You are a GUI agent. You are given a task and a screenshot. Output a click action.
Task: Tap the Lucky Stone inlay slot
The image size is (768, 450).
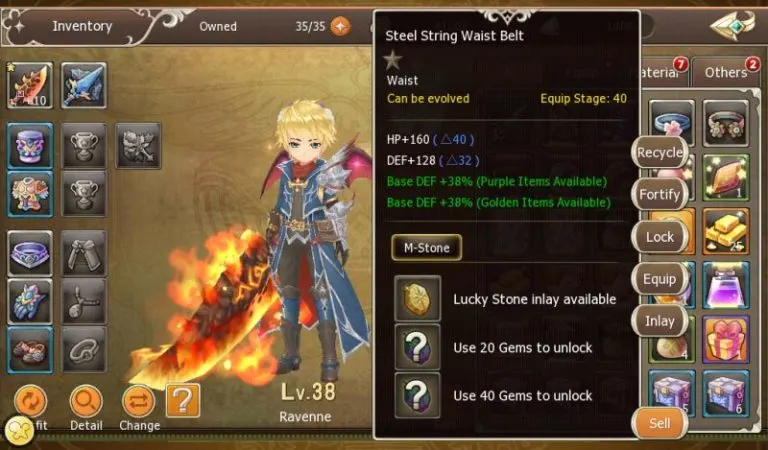[417, 298]
